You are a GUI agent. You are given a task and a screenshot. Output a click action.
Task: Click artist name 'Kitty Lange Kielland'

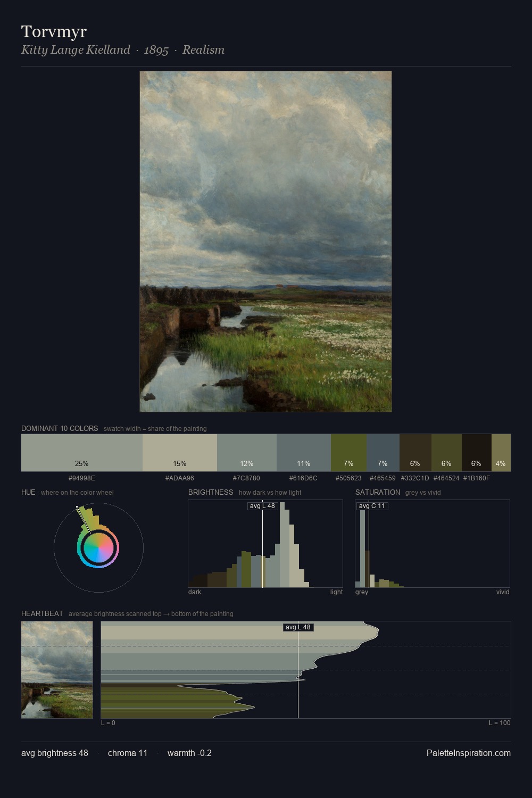click(76, 50)
